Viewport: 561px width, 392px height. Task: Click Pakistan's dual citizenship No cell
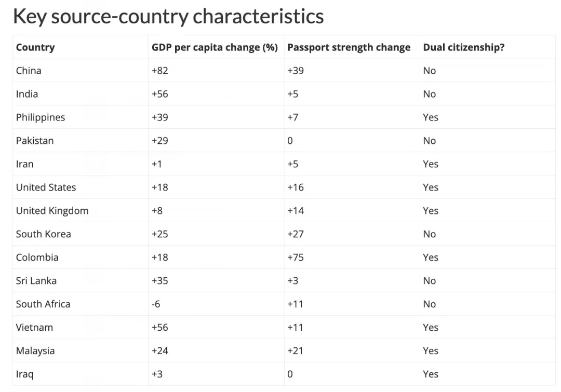[430, 141]
